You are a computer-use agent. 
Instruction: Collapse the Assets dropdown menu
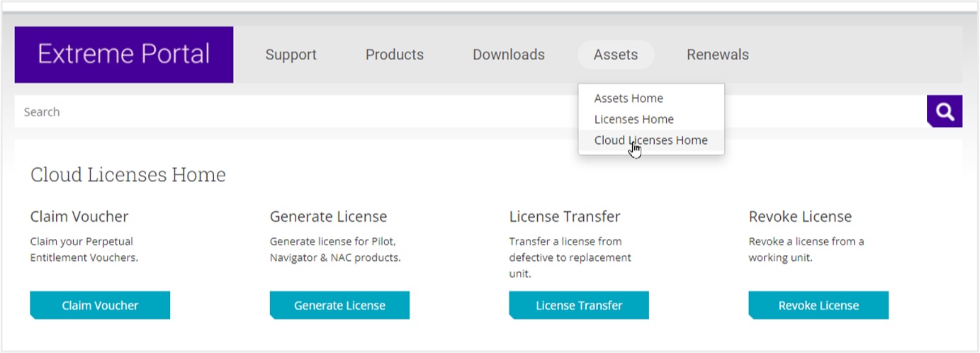(615, 55)
